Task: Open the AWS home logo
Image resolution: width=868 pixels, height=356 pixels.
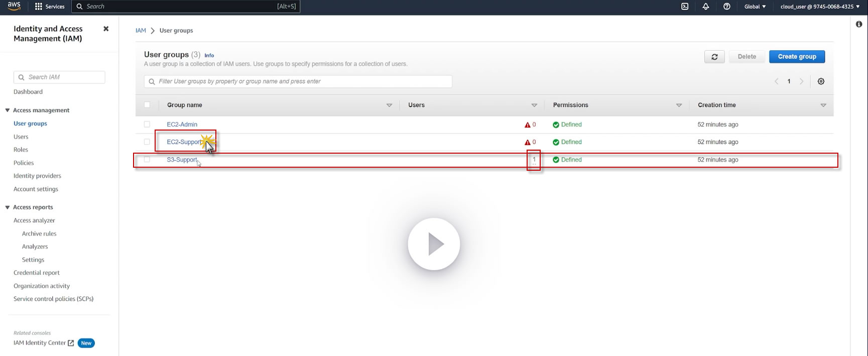Action: tap(14, 6)
